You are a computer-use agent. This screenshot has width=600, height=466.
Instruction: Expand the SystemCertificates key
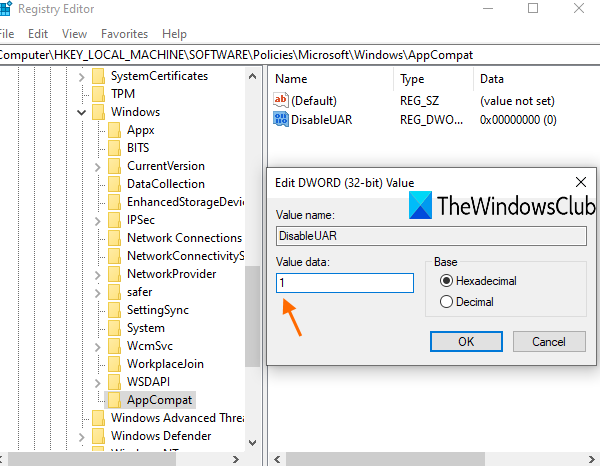point(81,77)
